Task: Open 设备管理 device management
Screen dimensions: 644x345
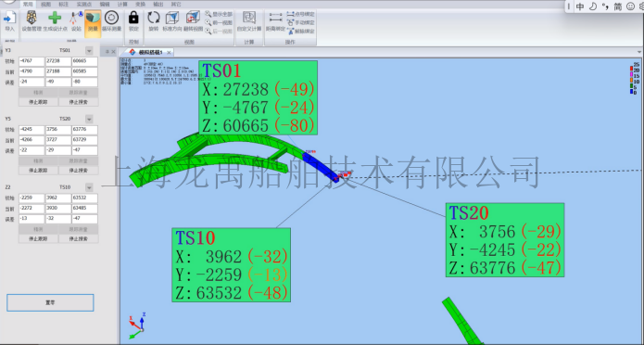Action: point(32,21)
